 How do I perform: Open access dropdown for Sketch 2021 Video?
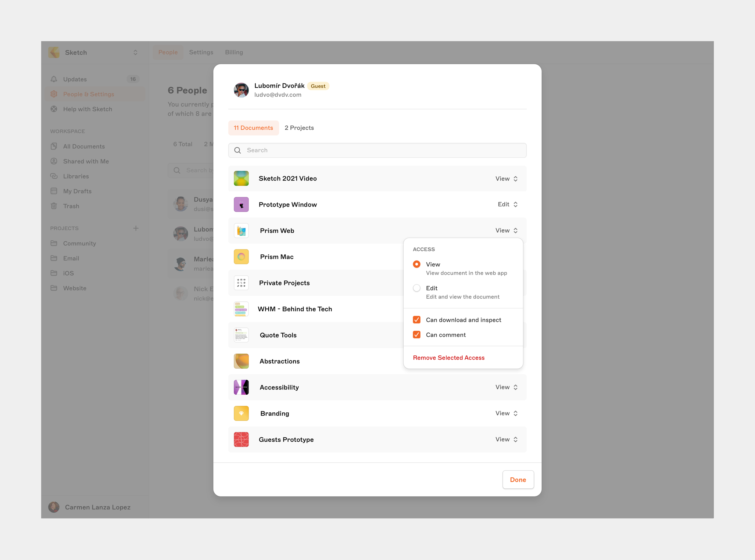(507, 179)
